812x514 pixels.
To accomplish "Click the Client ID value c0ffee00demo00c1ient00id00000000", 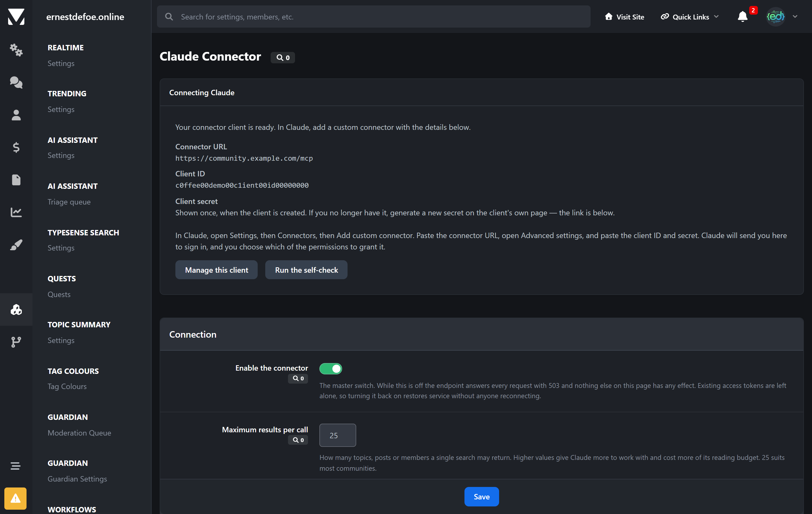I will (x=242, y=185).
